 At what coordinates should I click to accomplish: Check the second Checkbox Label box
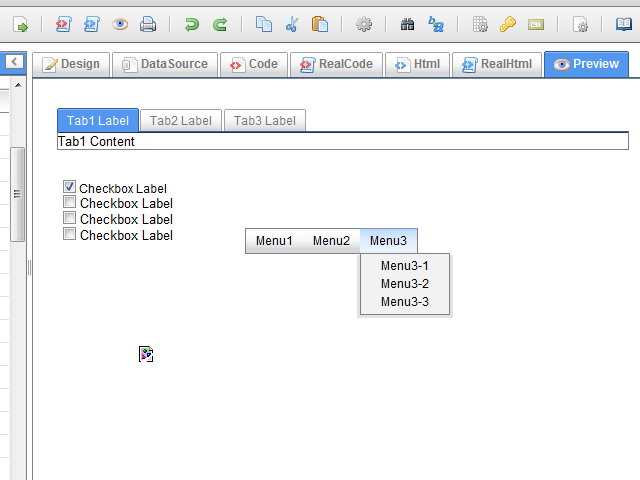tap(70, 203)
